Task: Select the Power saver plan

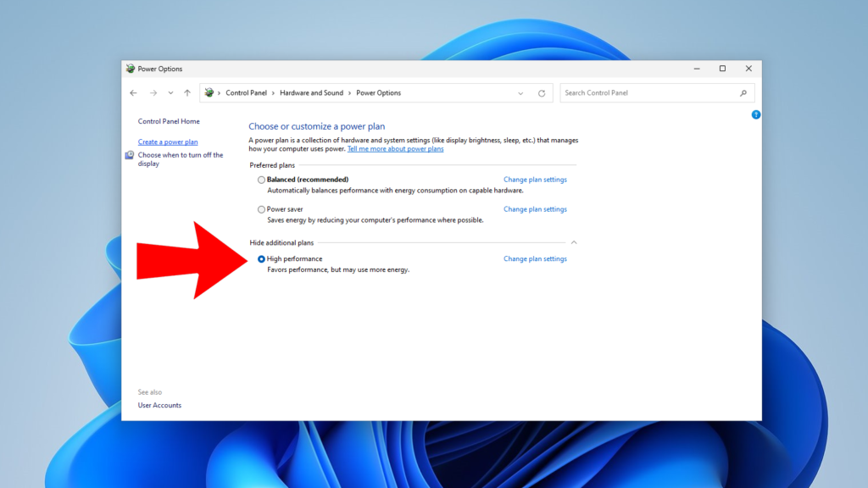Action: tap(261, 210)
